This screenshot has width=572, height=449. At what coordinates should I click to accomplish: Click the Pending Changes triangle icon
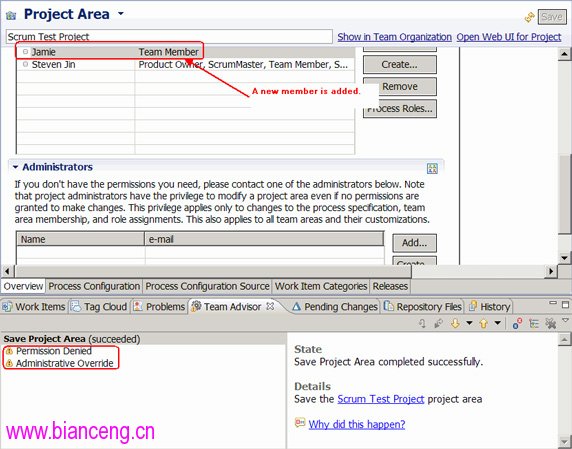coord(296,307)
